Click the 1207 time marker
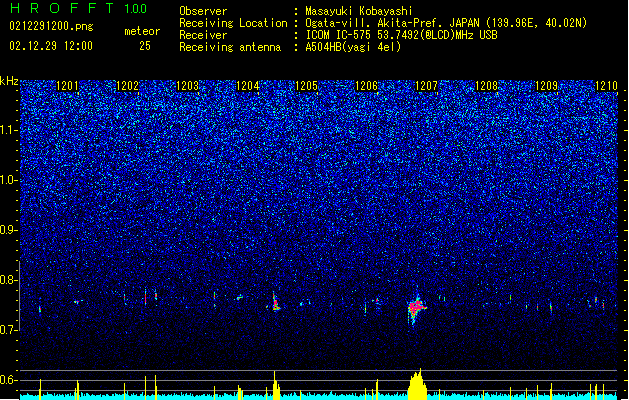The image size is (629, 400). click(x=426, y=86)
